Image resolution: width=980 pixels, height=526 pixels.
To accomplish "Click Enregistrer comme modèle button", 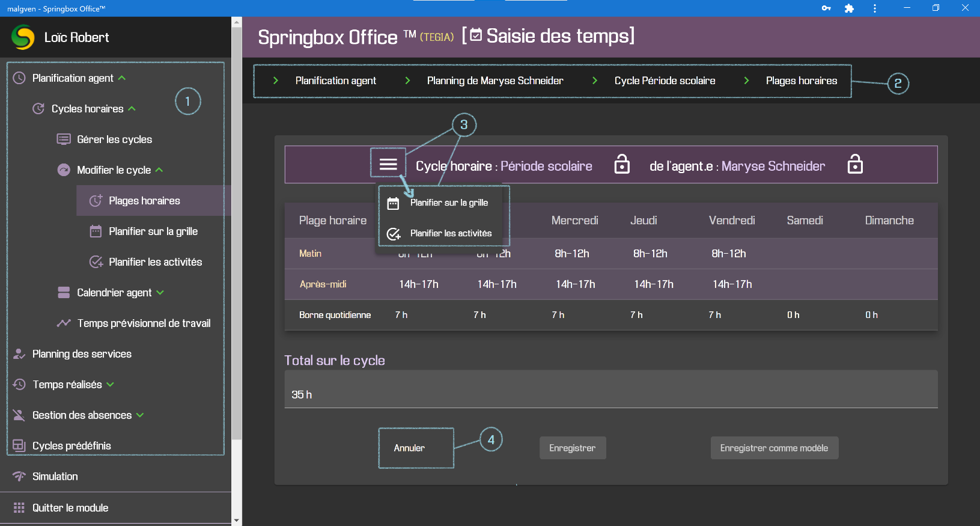I will click(774, 448).
